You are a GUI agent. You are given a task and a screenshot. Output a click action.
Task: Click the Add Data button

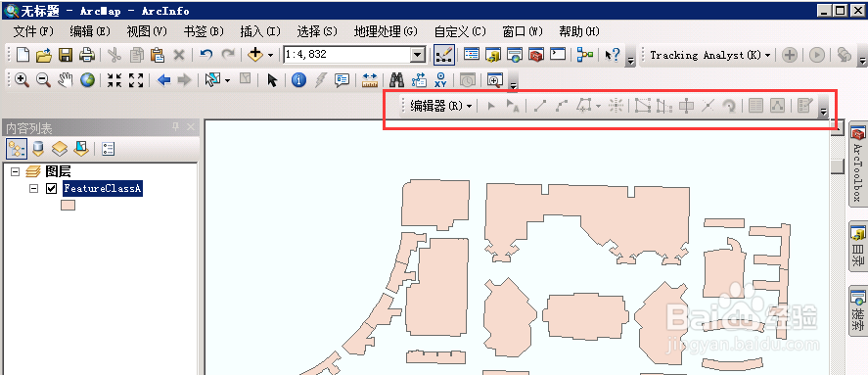click(x=255, y=55)
